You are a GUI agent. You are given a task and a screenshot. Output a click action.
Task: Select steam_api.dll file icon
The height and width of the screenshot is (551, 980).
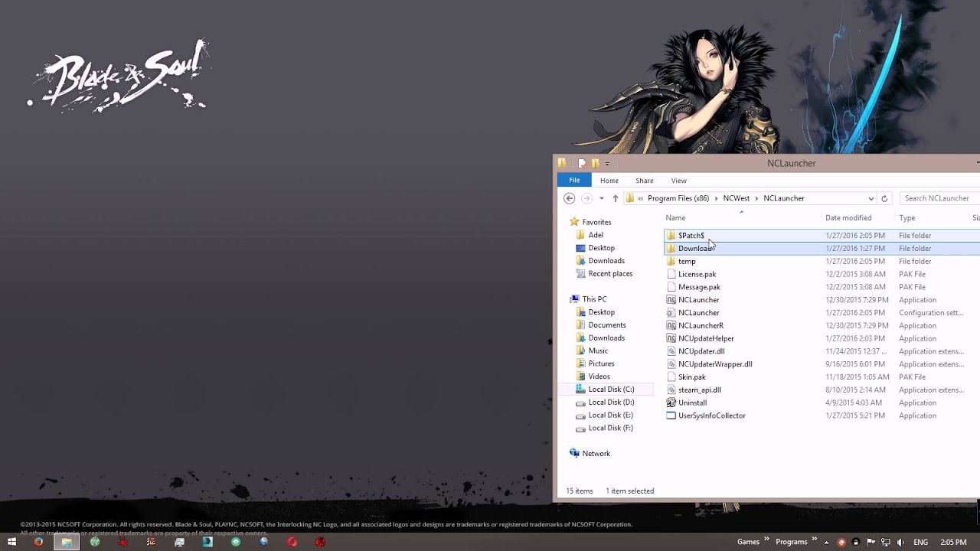click(671, 390)
